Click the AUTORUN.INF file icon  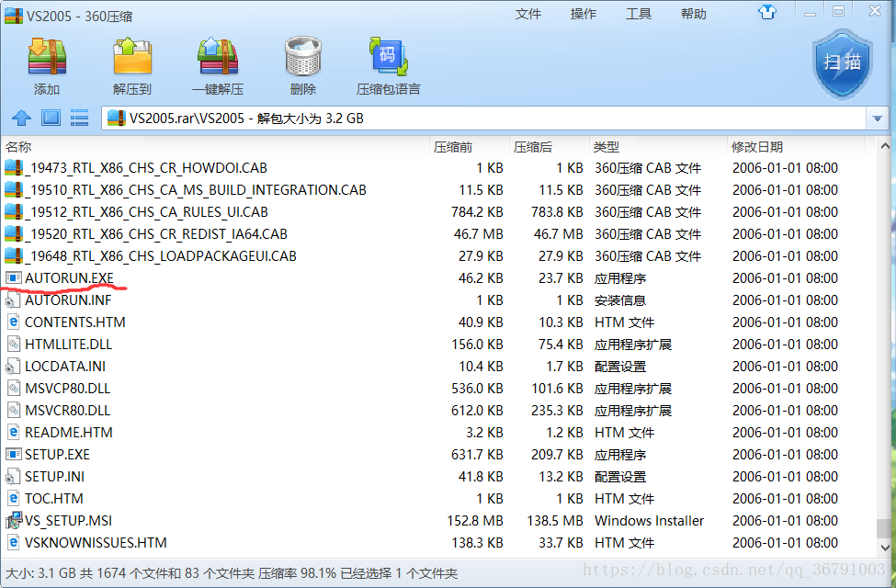click(x=14, y=300)
